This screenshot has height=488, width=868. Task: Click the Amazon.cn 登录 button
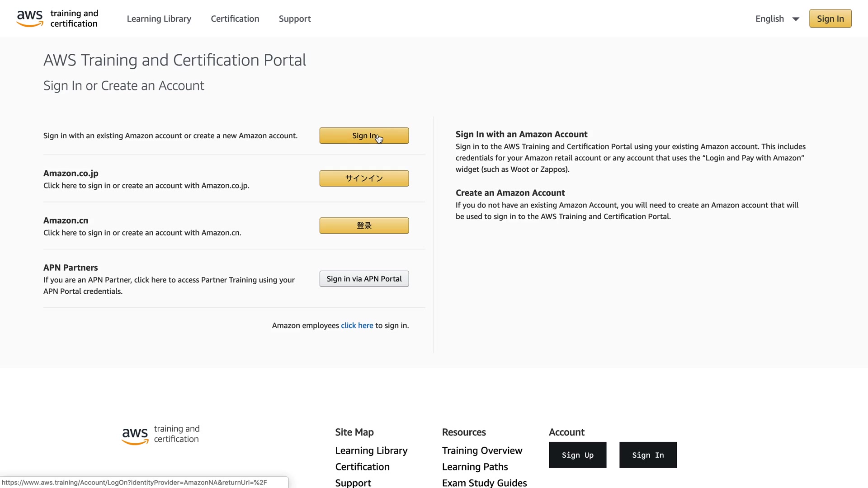point(364,225)
